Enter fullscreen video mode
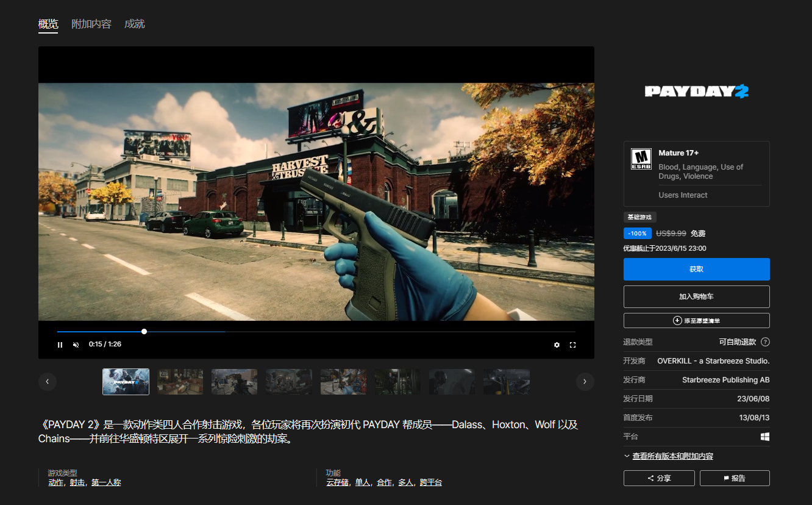The height and width of the screenshot is (505, 812). 572,345
